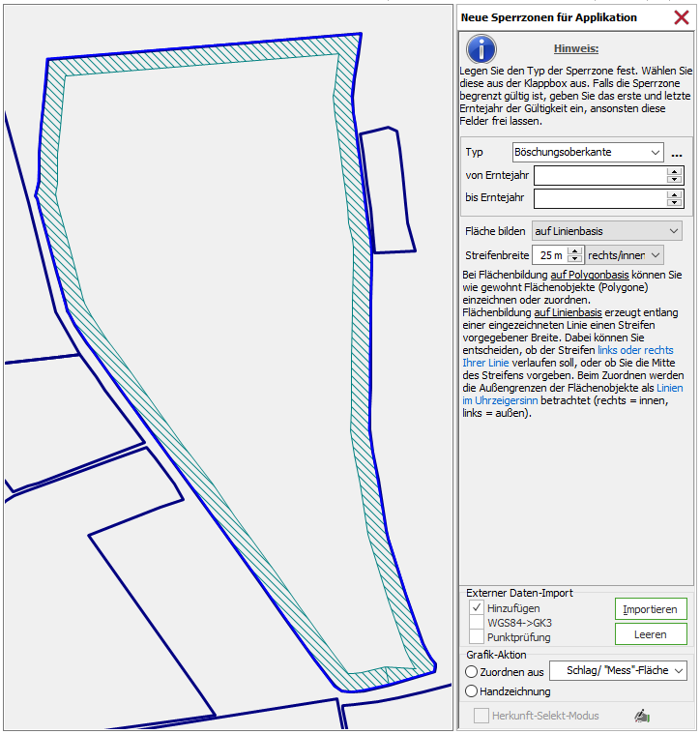Select the Handzeichnung radio button

(472, 691)
